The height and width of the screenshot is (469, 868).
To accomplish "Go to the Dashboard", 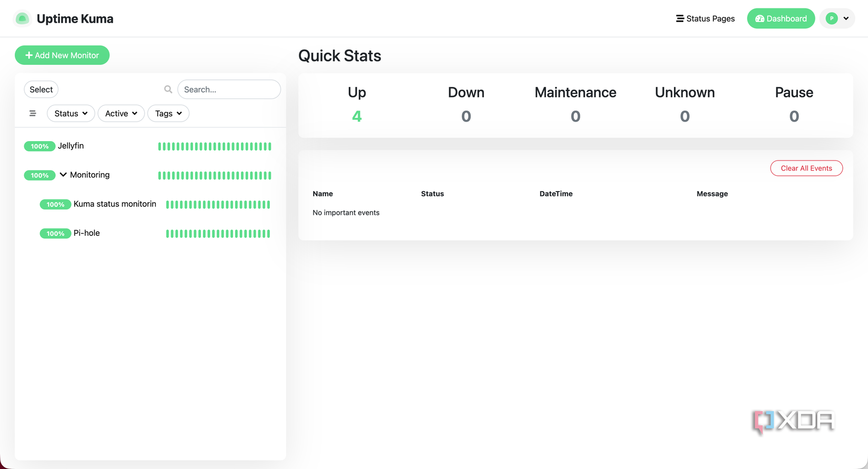I will coord(781,18).
